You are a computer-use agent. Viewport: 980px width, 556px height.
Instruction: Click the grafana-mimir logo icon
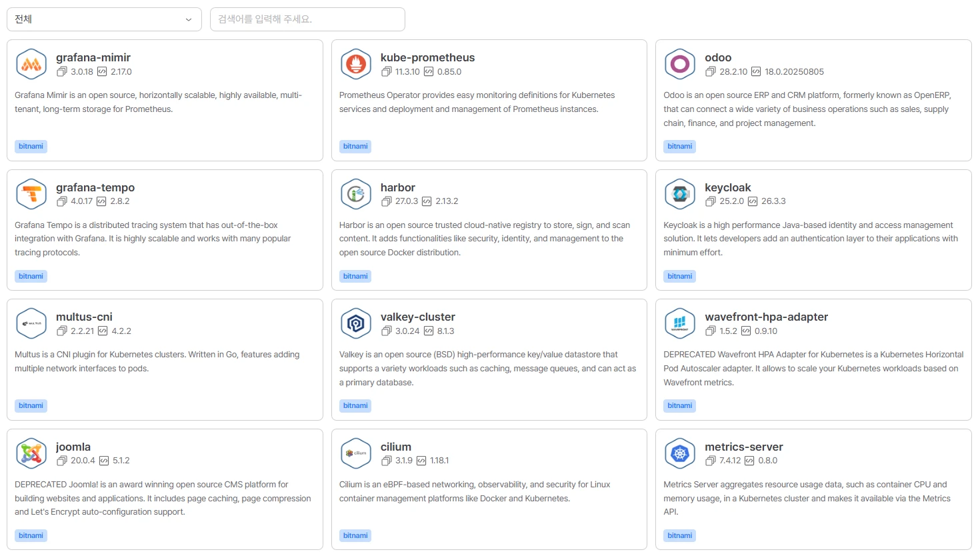31,65
